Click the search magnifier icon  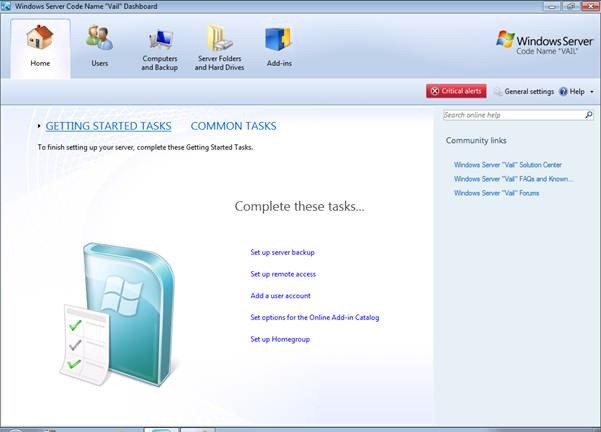tap(589, 115)
